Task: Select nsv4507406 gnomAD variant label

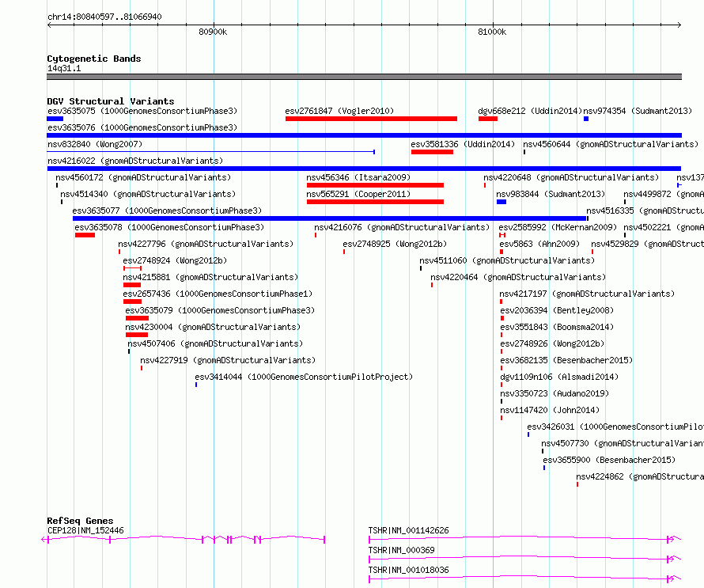Action: (x=215, y=343)
